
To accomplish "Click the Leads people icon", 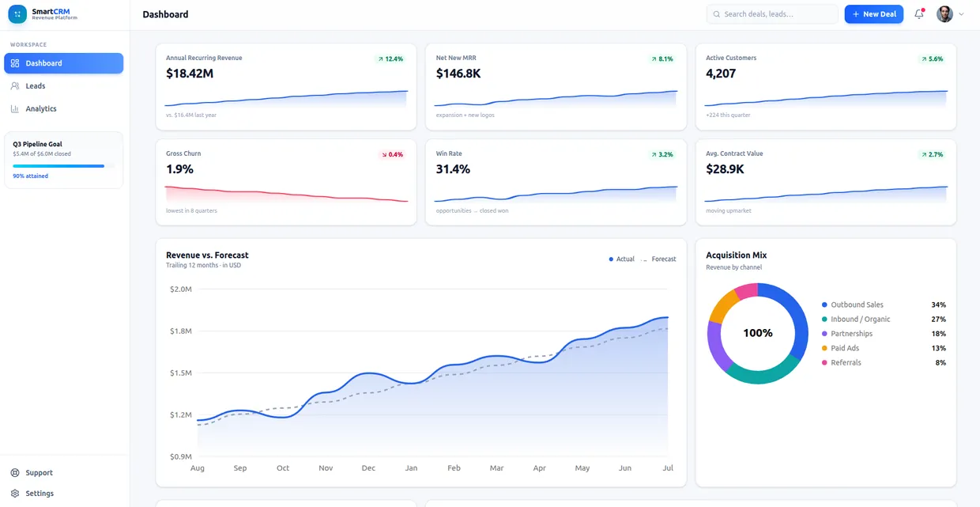I will click(x=15, y=86).
